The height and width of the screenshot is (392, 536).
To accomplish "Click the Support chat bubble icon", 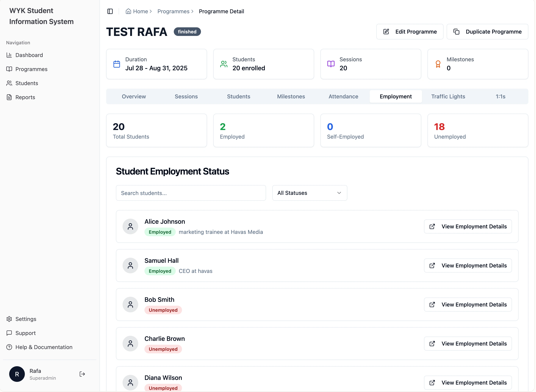I will [9, 333].
